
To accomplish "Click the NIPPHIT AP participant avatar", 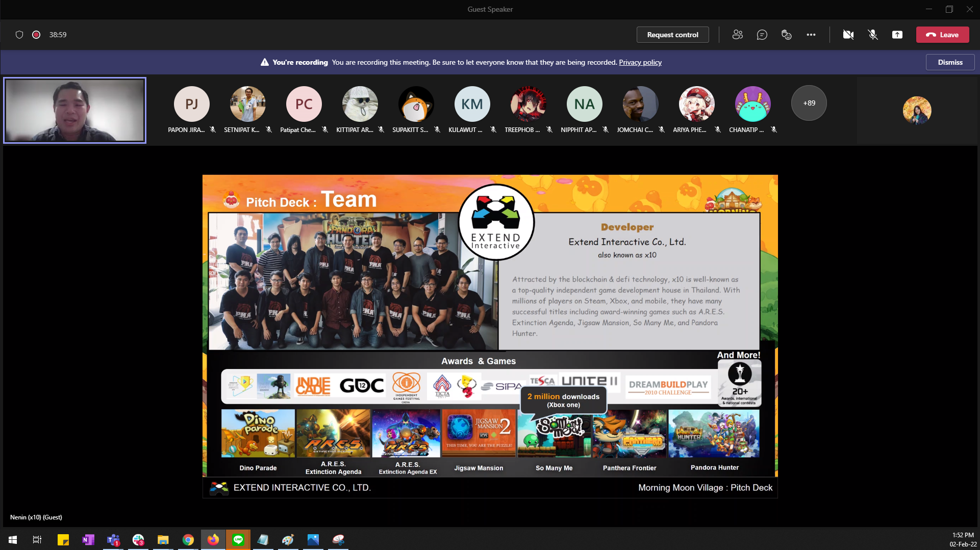I will pos(584,104).
